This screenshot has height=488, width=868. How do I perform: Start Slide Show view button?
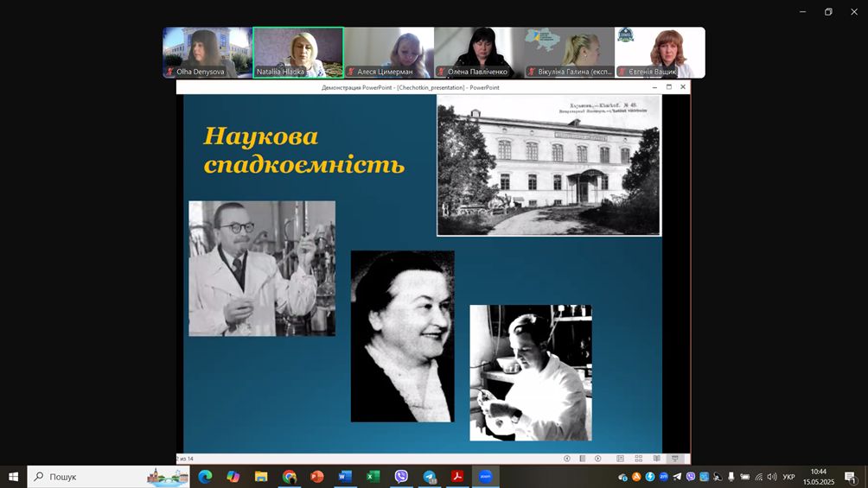coord(675,459)
